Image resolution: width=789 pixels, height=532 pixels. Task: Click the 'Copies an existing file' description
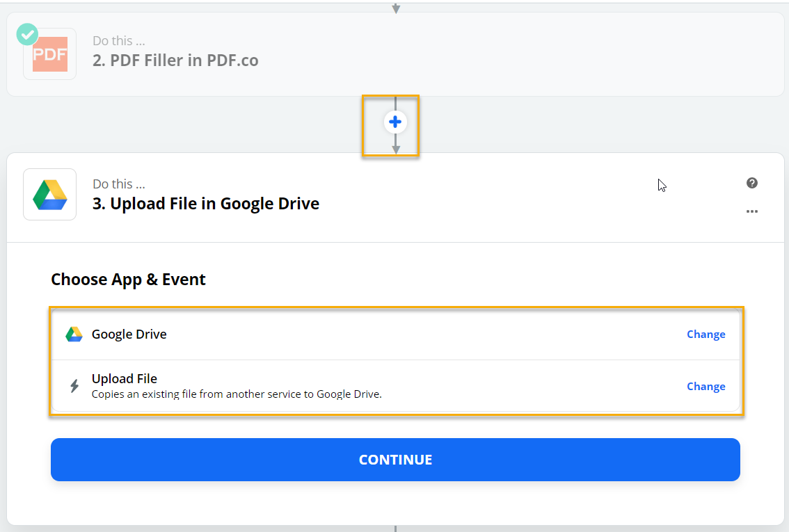(x=237, y=394)
